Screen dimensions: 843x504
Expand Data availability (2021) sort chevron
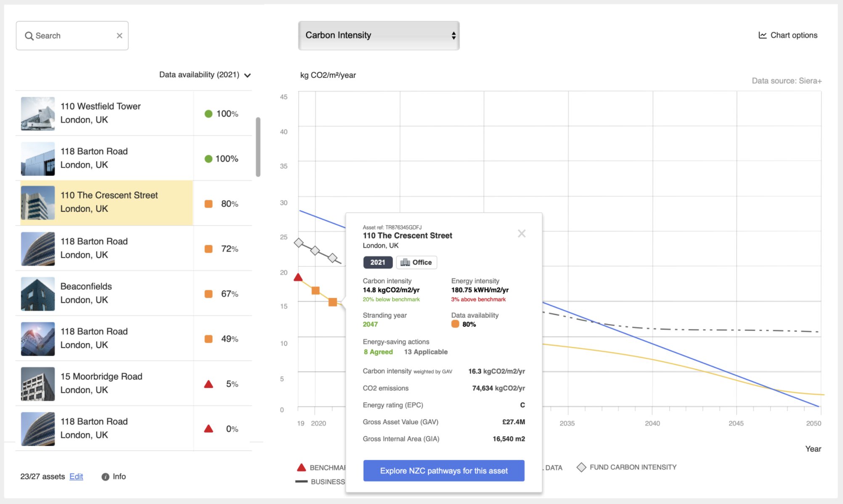click(x=248, y=75)
